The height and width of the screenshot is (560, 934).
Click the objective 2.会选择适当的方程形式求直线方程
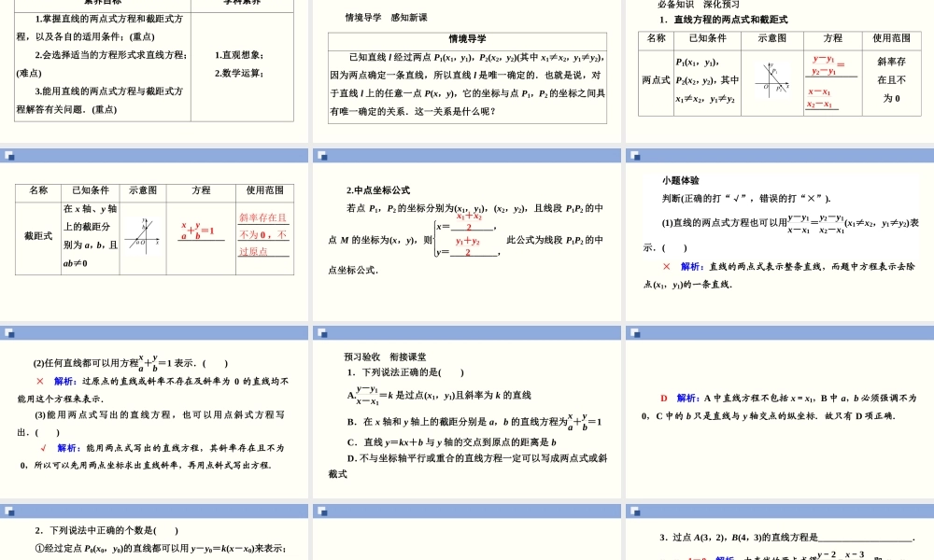102,63
